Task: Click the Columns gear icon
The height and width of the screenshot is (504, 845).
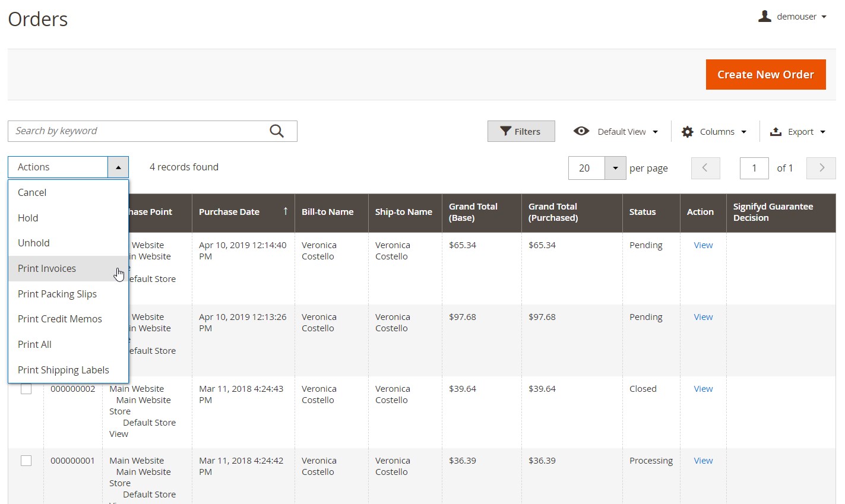Action: pyautogui.click(x=688, y=132)
